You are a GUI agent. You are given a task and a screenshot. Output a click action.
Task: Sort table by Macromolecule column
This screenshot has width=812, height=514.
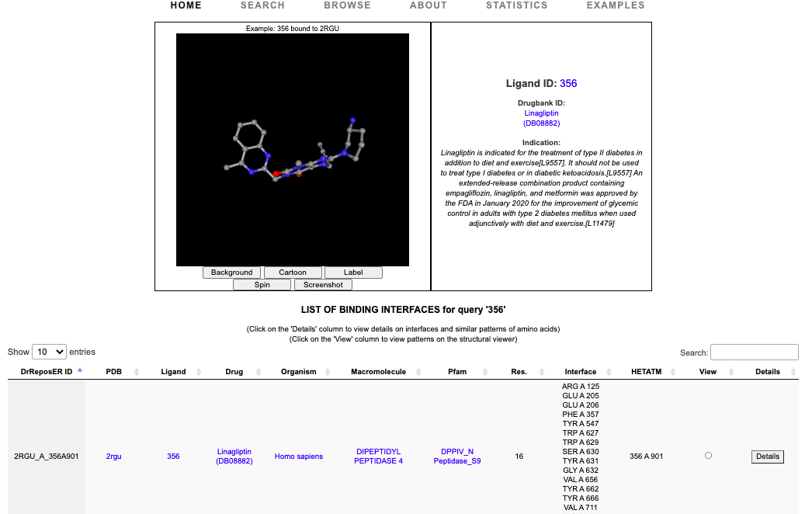coord(379,371)
